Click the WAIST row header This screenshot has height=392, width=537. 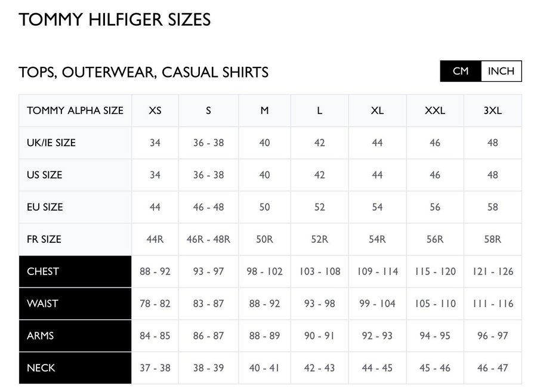point(75,304)
